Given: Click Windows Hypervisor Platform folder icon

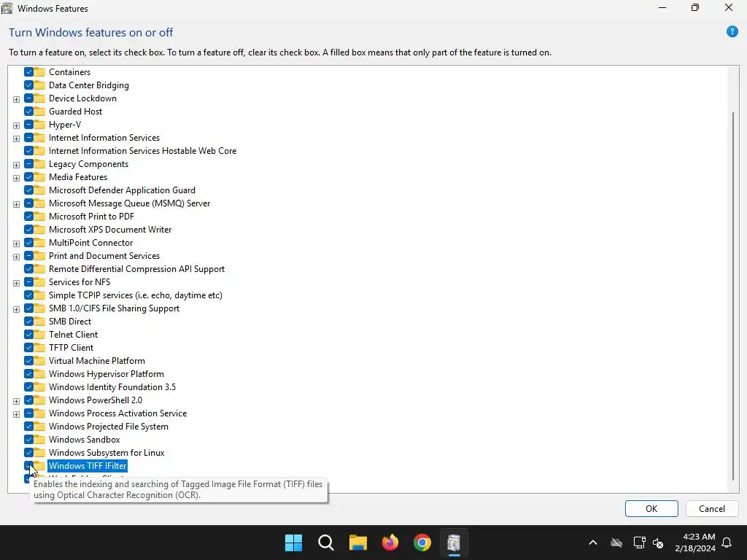Looking at the screenshot, I should click(39, 374).
